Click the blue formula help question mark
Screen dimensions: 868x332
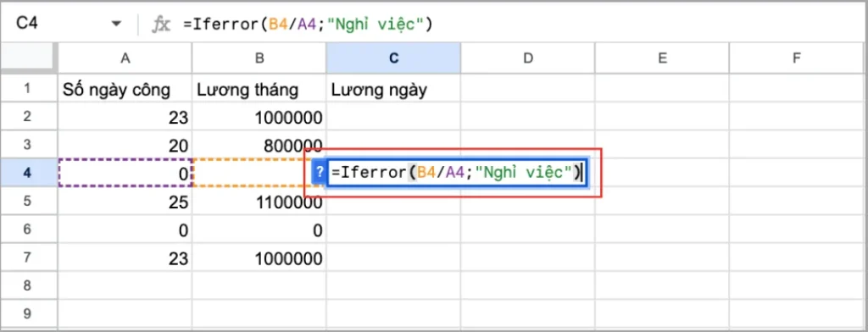coord(320,173)
